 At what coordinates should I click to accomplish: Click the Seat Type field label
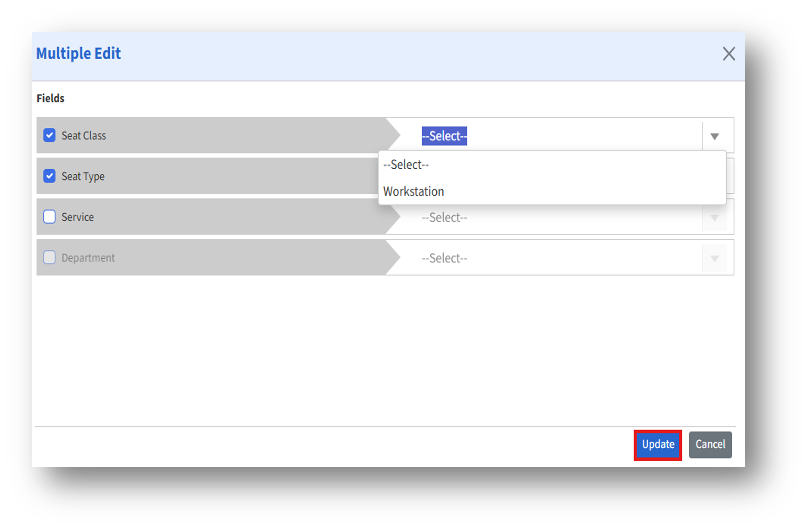click(x=83, y=177)
